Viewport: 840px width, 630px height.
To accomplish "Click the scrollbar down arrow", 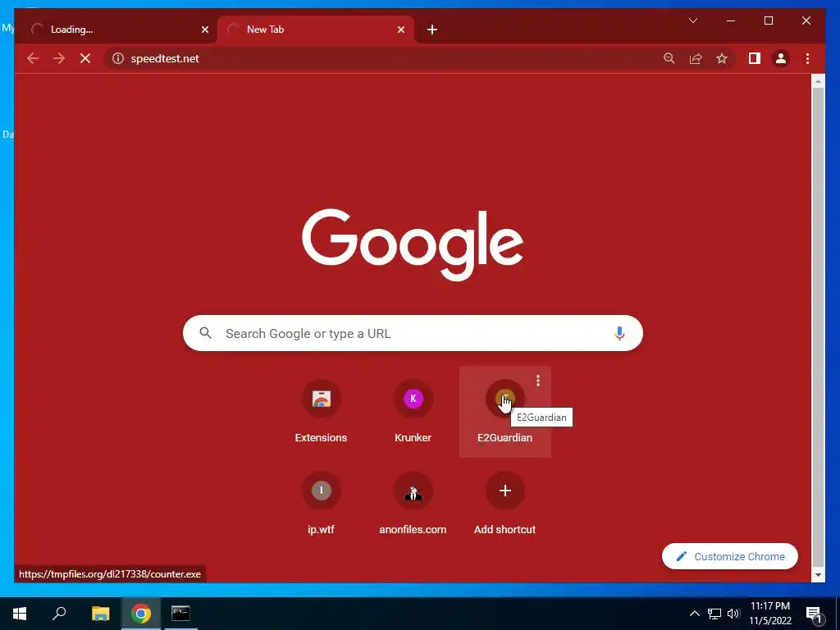I will click(x=818, y=575).
